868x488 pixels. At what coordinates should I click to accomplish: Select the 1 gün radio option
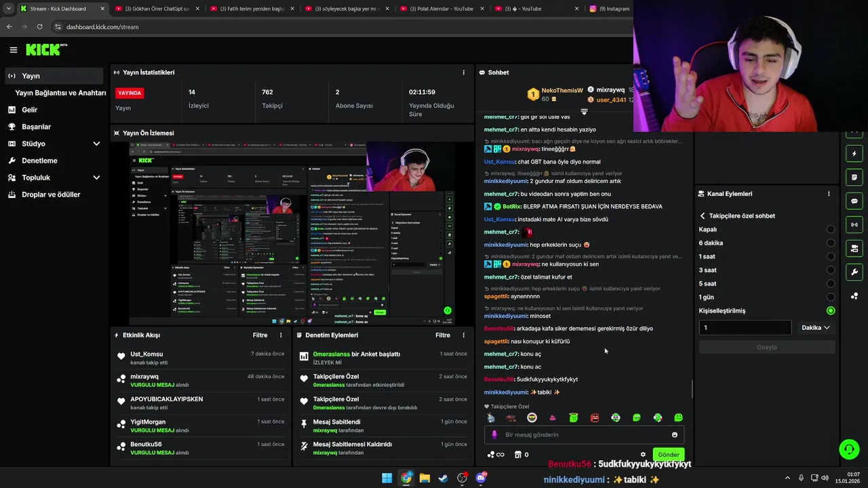pyautogui.click(x=831, y=297)
